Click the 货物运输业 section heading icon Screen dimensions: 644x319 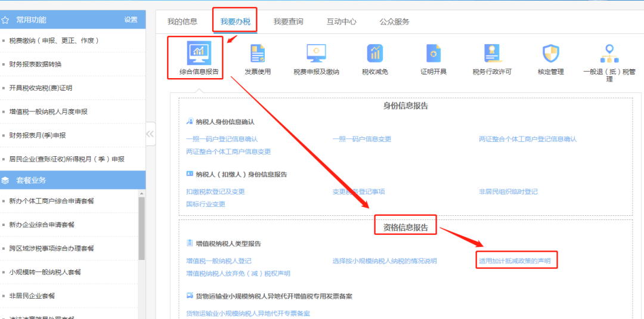click(190, 296)
